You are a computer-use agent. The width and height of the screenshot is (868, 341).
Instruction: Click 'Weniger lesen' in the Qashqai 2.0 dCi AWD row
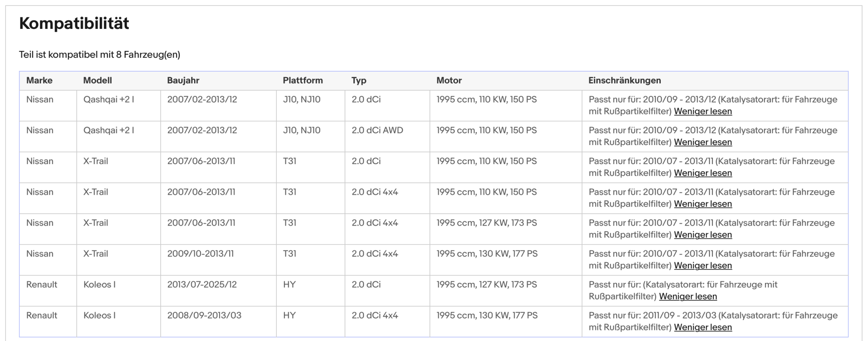[x=703, y=142]
